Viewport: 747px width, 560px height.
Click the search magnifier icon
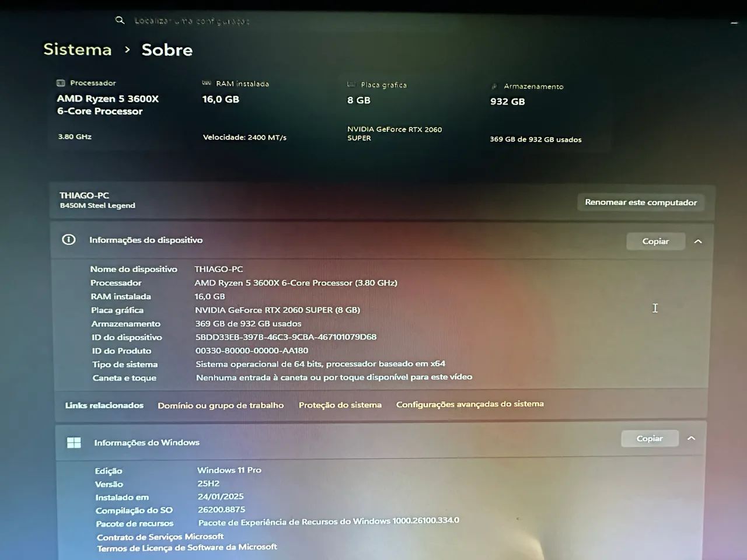[x=120, y=20]
